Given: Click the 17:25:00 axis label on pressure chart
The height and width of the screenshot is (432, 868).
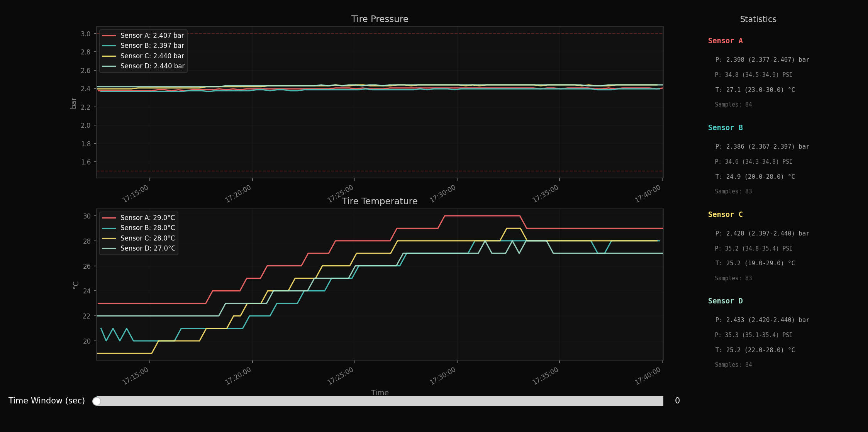Looking at the screenshot, I should pyautogui.click(x=341, y=189).
